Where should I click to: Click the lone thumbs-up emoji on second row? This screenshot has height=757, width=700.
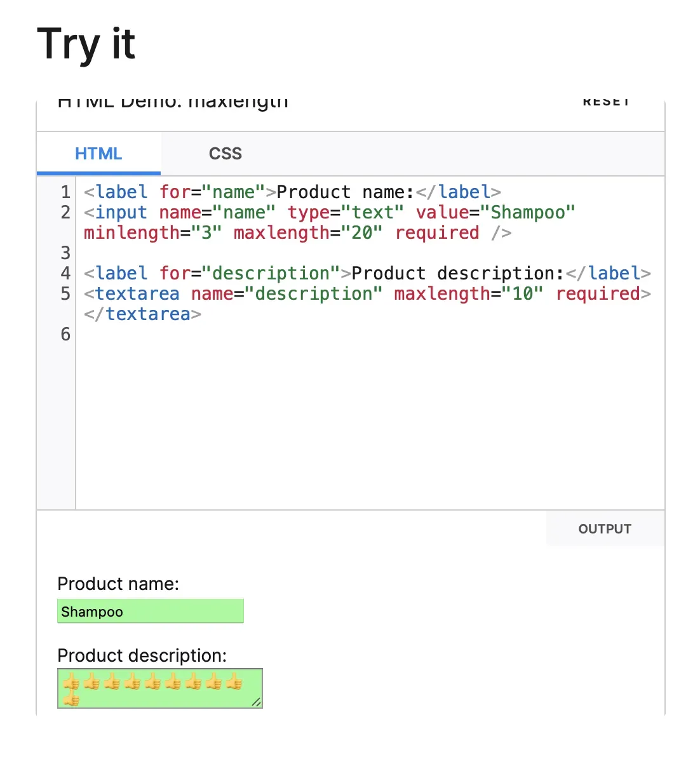[x=71, y=699]
